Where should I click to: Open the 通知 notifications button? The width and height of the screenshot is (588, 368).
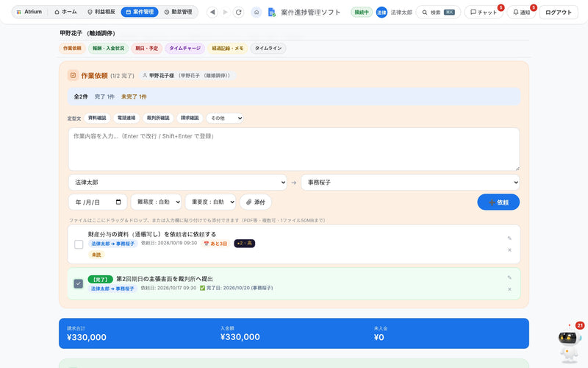521,13
